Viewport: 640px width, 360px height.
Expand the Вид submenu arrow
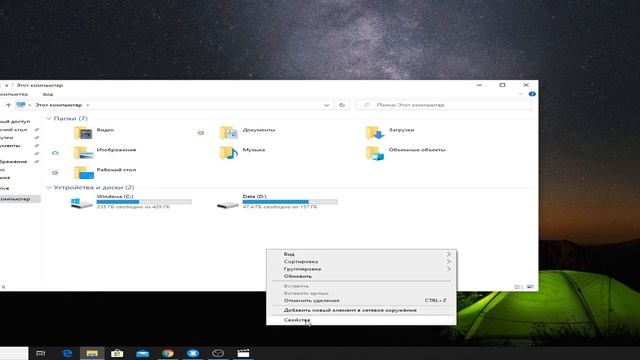tap(449, 254)
